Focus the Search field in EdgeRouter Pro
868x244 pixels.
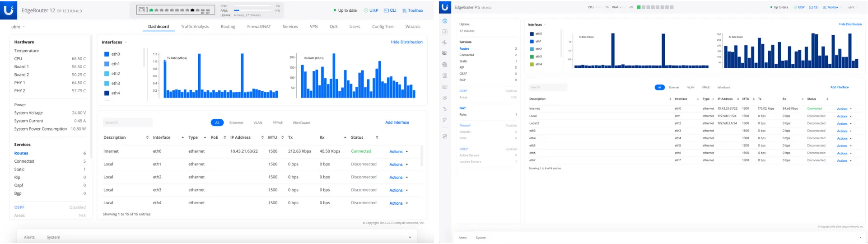coord(548,87)
